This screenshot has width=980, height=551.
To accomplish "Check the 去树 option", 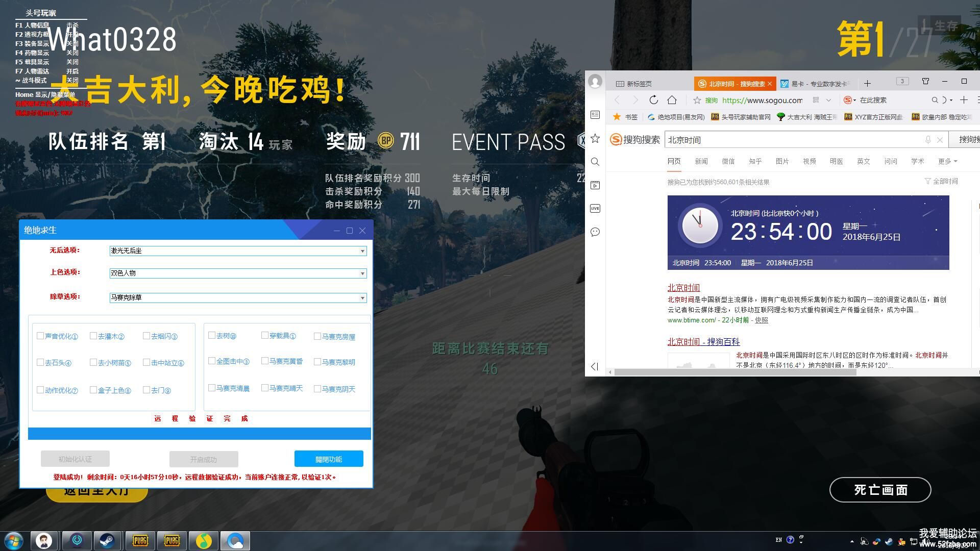I will (212, 335).
